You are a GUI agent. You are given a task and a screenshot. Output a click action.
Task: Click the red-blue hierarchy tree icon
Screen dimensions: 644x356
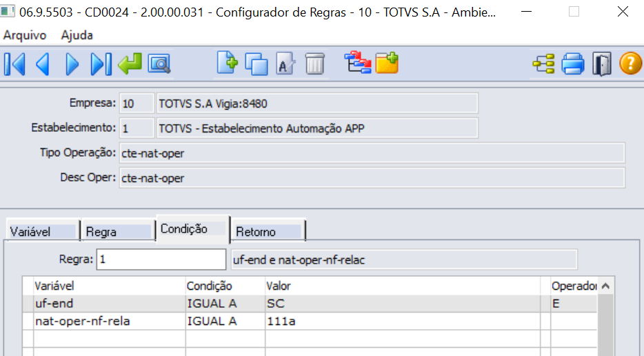(358, 63)
